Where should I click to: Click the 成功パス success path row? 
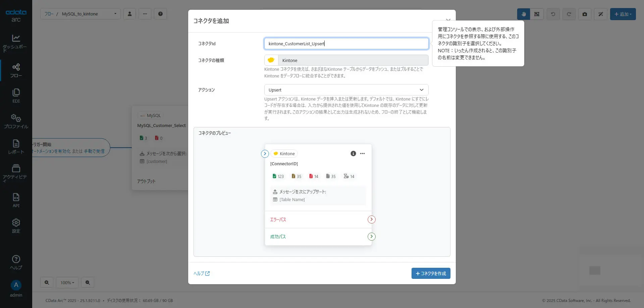[x=318, y=237]
